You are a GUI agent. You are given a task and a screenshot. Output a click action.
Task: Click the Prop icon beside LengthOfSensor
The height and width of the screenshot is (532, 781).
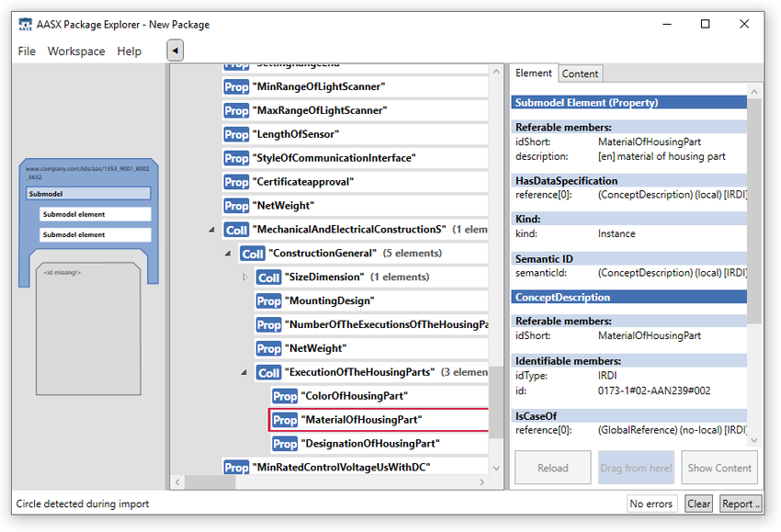coord(236,134)
